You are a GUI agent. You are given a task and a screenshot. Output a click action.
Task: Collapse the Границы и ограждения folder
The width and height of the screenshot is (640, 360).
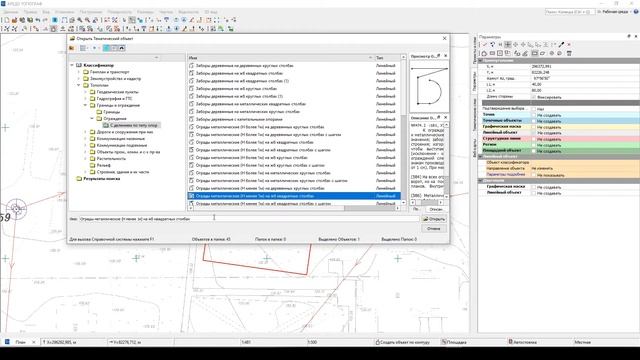click(85, 105)
